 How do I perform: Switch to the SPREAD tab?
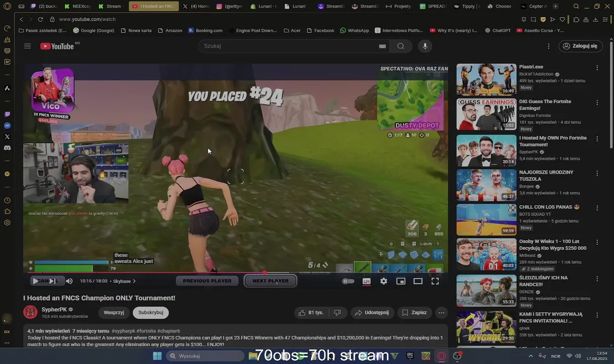coord(433,7)
